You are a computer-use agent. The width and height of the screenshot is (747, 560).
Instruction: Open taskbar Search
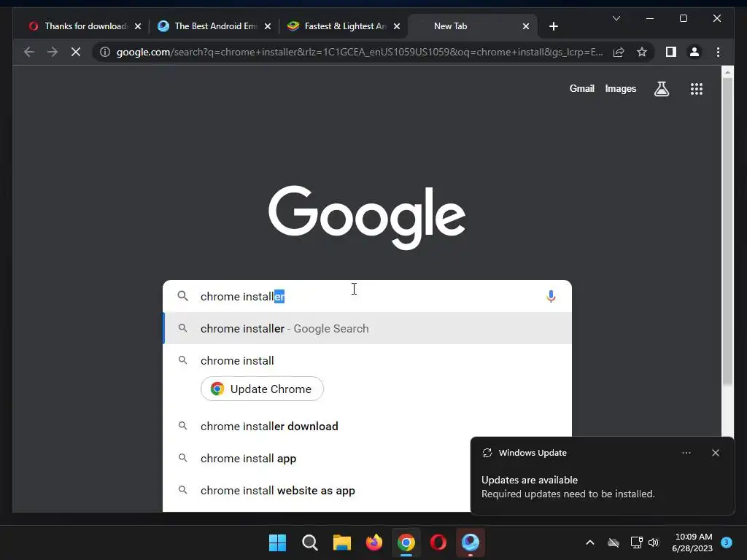pyautogui.click(x=309, y=542)
